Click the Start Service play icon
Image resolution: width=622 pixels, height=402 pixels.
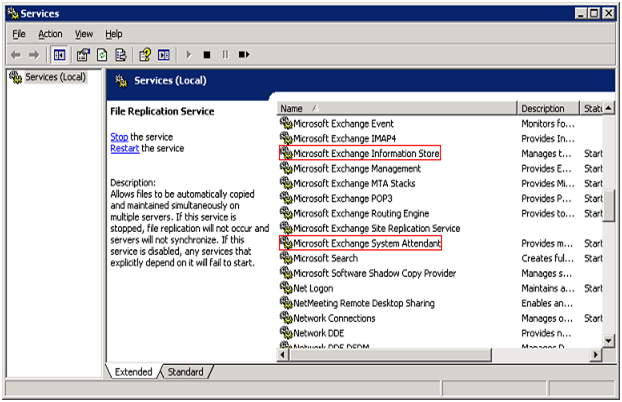click(189, 55)
